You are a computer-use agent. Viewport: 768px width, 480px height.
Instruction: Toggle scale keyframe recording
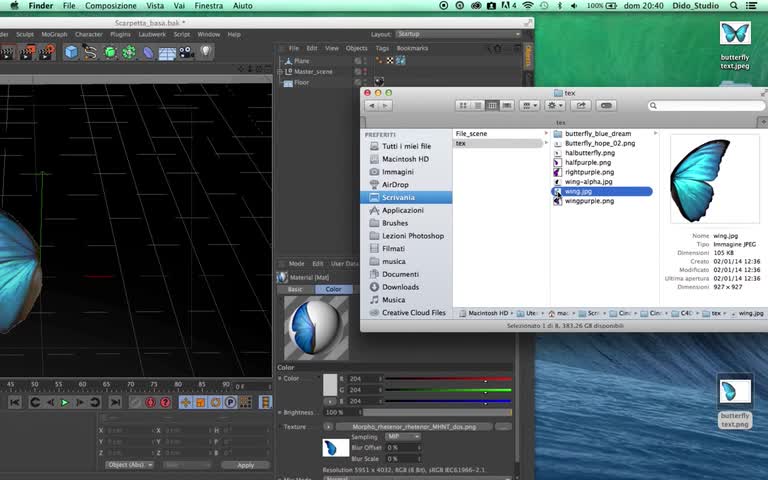pyautogui.click(x=200, y=403)
